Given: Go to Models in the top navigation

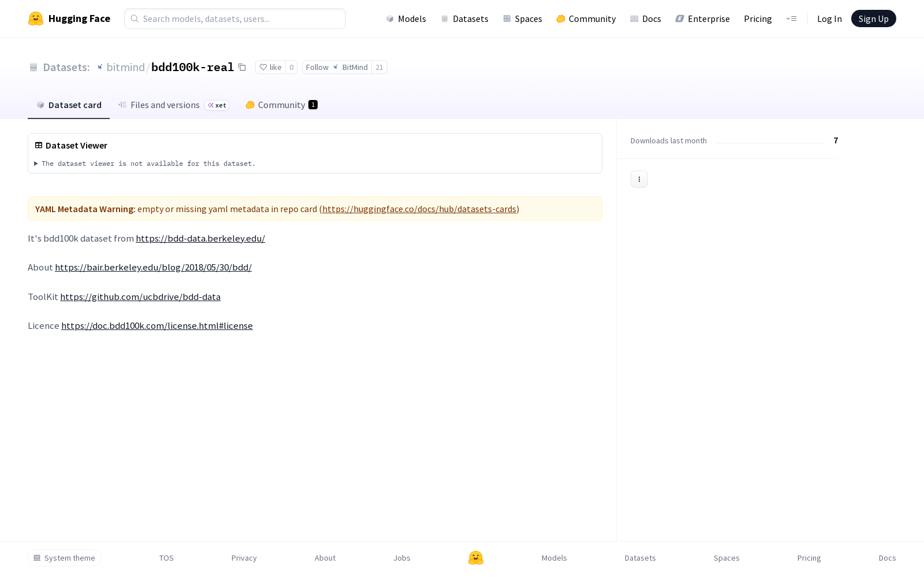Looking at the screenshot, I should pyautogui.click(x=406, y=18).
